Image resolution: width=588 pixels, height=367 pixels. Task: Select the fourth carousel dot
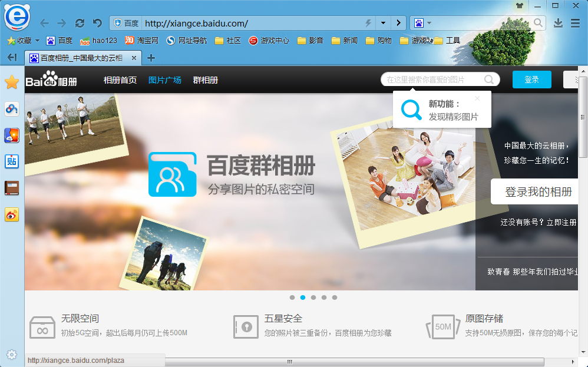pos(324,297)
